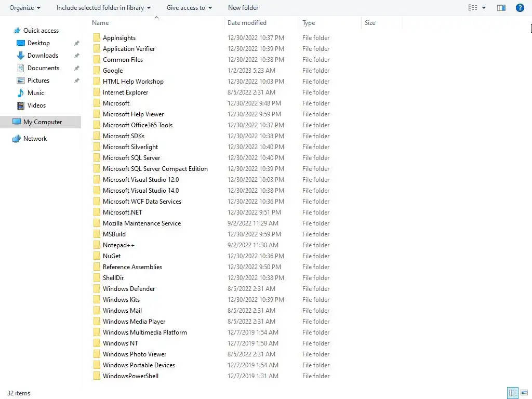Screen dimensions: 532x399
Task: Select the Music note icon in the sidebar
Action: pos(21,93)
